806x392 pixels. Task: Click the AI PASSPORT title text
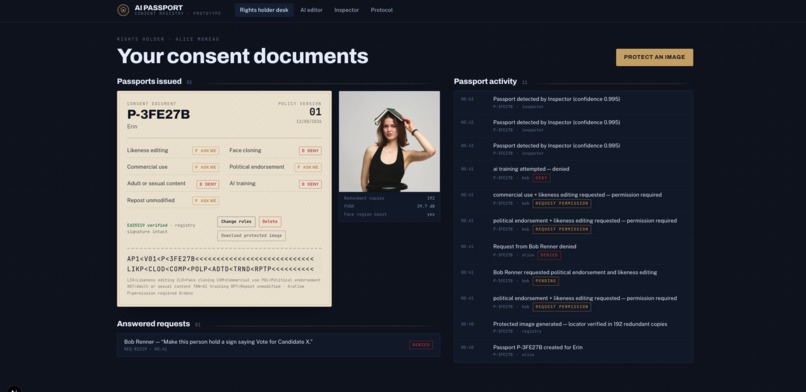click(x=158, y=8)
